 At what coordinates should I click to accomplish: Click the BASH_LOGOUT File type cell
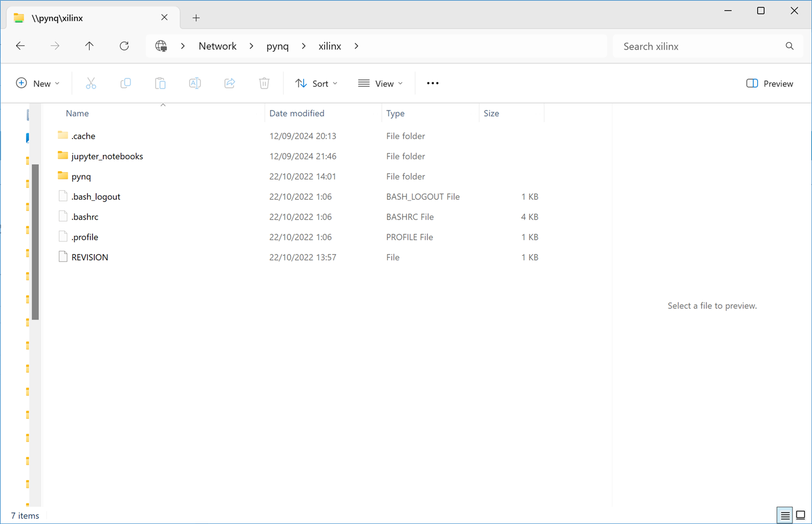(423, 197)
